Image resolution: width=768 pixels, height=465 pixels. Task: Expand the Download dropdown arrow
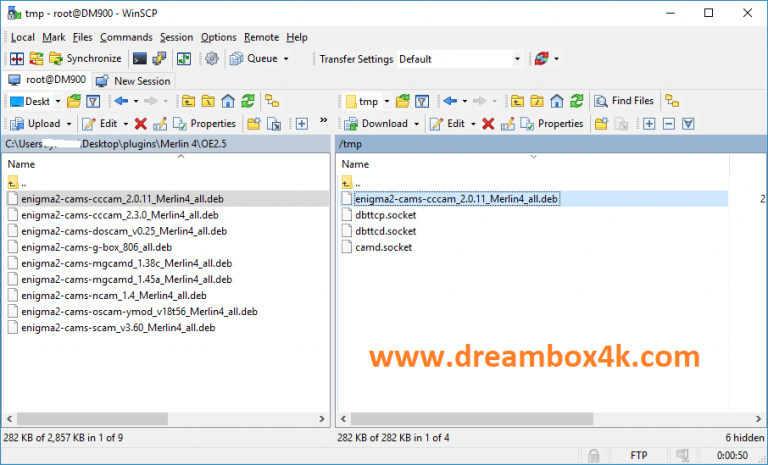click(x=416, y=124)
